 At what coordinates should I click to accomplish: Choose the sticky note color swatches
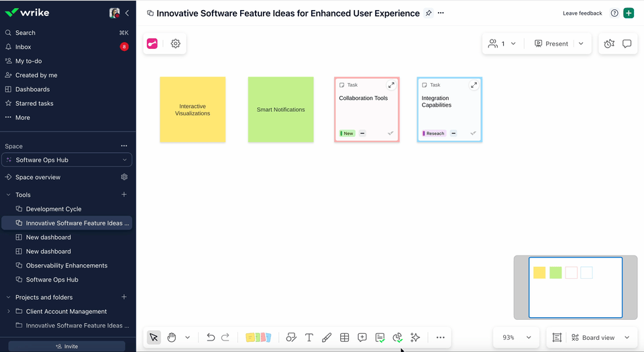coord(259,338)
